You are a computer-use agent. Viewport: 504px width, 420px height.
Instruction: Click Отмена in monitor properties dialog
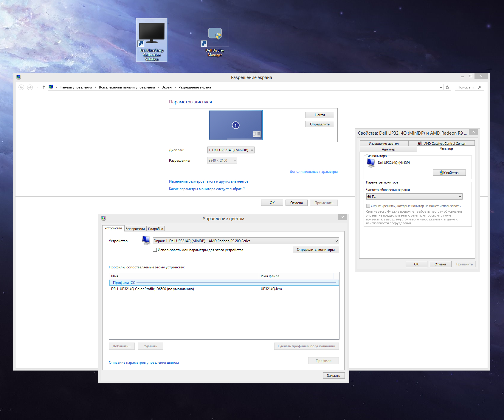pyautogui.click(x=440, y=264)
